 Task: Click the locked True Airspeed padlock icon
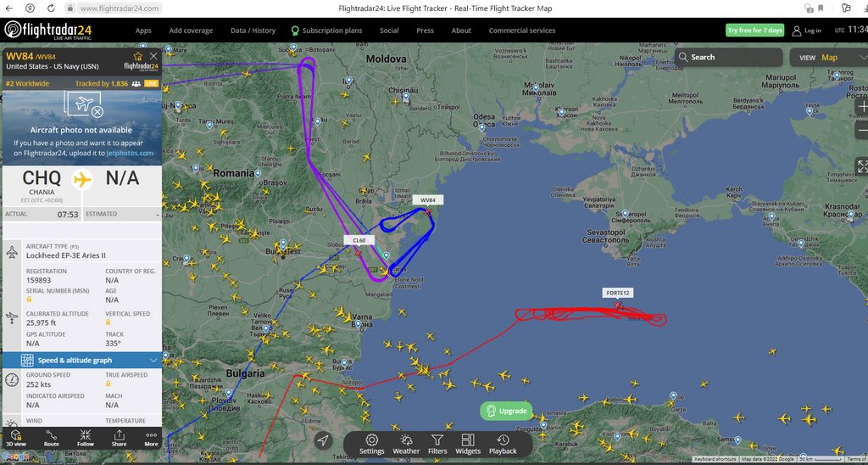[108, 384]
